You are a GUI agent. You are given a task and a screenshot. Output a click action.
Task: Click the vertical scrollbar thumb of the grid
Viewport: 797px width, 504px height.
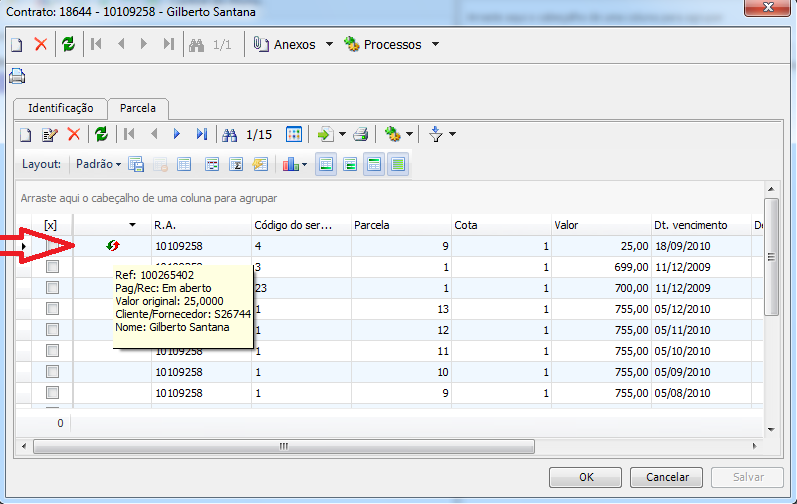point(771,257)
